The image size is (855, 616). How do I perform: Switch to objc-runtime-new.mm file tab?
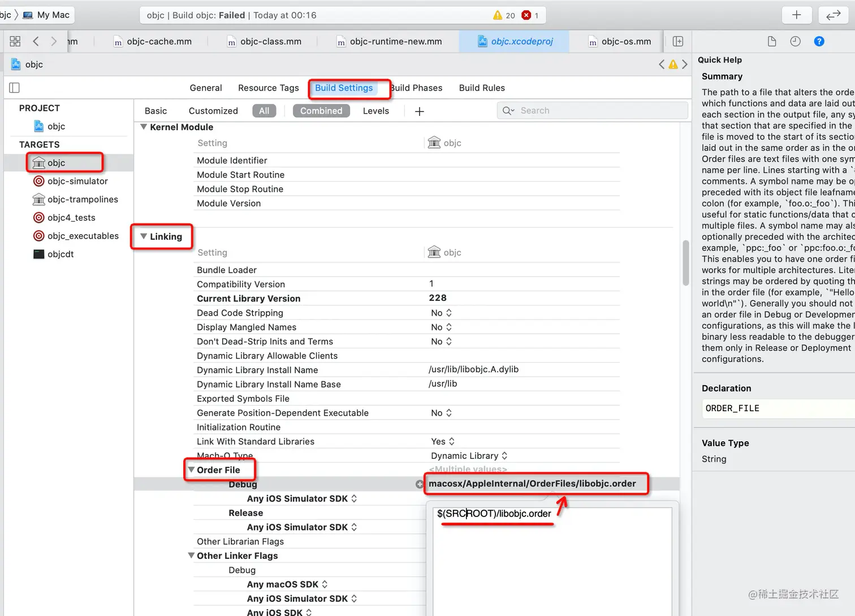coord(389,41)
